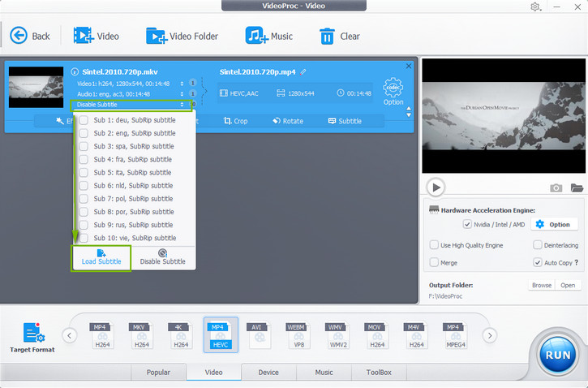Select MP4 MPEG4 format preset
This screenshot has width=588, height=388.
pos(455,335)
